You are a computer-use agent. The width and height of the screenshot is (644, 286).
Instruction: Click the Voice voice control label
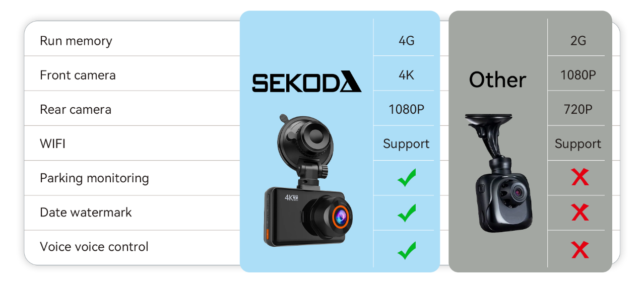94,247
